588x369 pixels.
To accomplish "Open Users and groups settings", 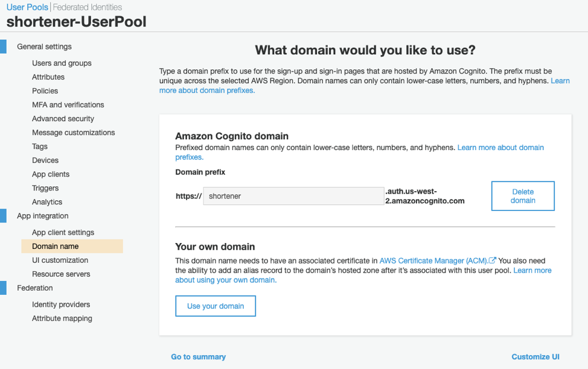I will point(62,63).
